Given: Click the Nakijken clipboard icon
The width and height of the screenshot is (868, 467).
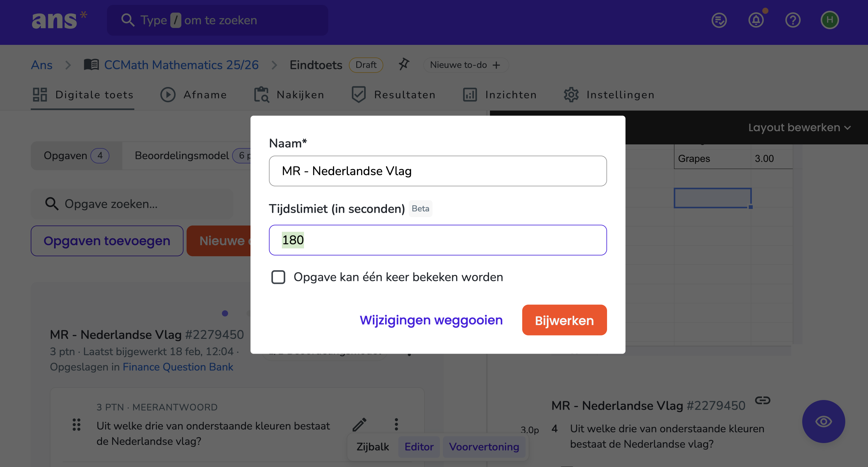Looking at the screenshot, I should click(262, 95).
